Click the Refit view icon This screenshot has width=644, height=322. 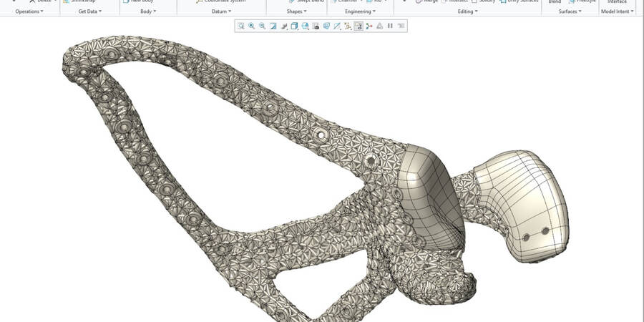point(241,26)
